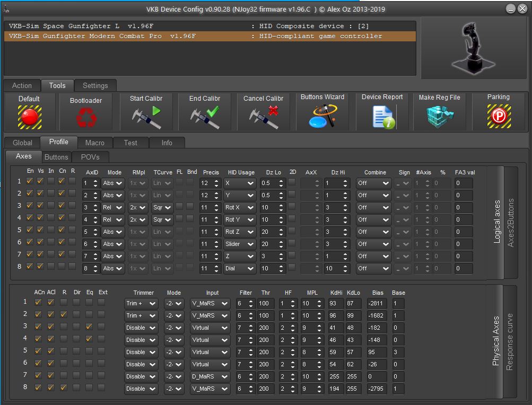Open Mode dropdown for physical axis 4

(174, 340)
